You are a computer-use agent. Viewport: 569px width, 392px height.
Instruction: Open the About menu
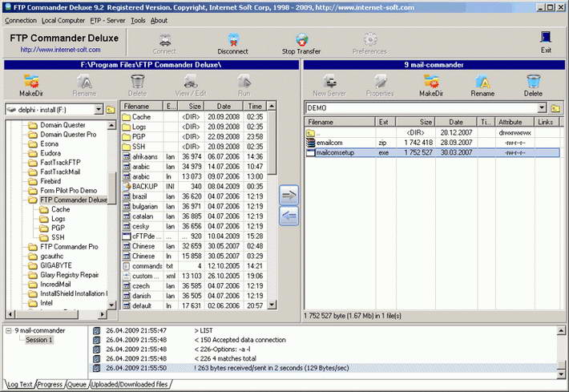pos(159,20)
